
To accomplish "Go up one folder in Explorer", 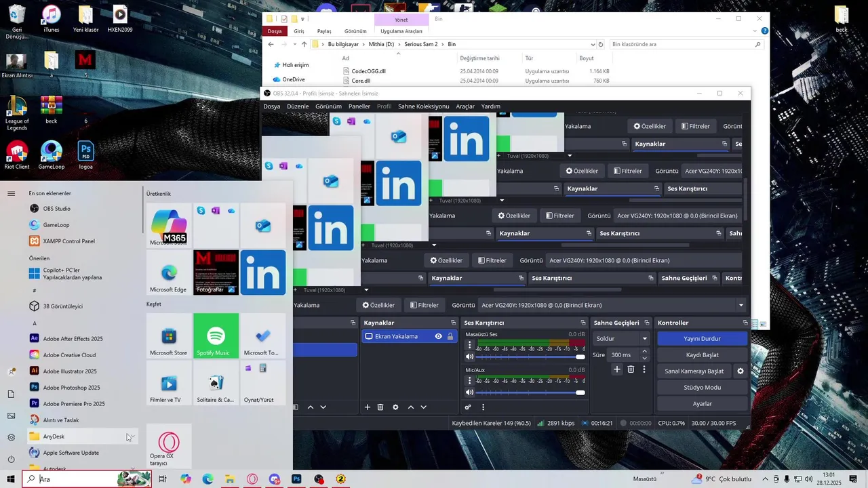I will pyautogui.click(x=304, y=44).
